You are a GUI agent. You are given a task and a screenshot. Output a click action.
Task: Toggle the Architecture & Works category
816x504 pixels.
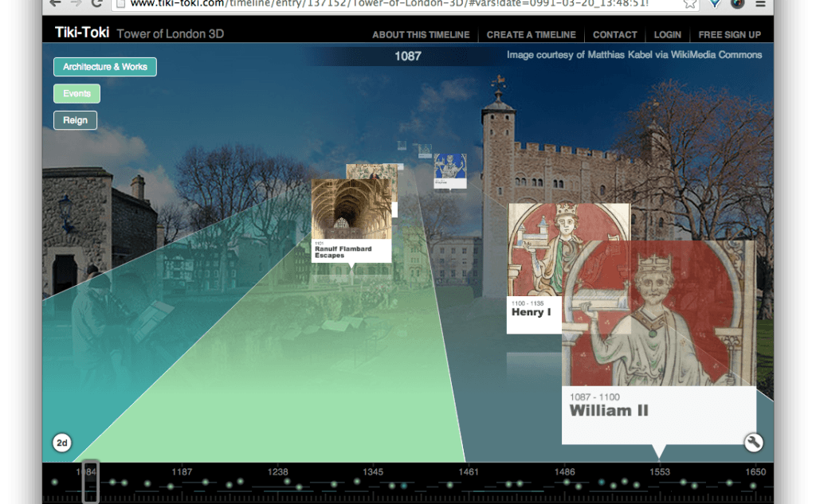click(105, 67)
